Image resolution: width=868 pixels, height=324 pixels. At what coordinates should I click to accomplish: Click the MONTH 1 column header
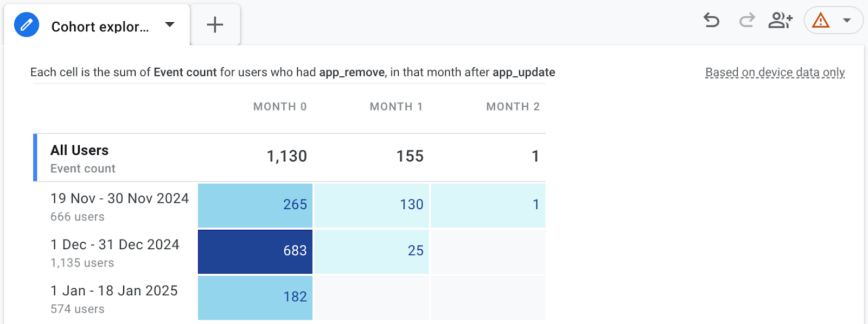pos(396,107)
